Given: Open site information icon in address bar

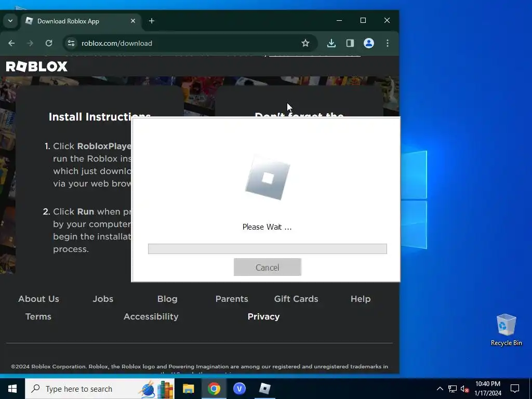Looking at the screenshot, I should click(x=71, y=43).
